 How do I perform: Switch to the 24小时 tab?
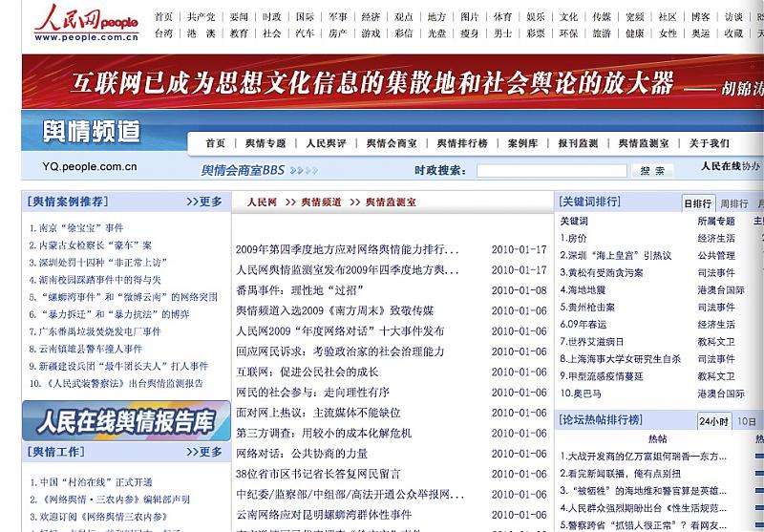(x=713, y=421)
